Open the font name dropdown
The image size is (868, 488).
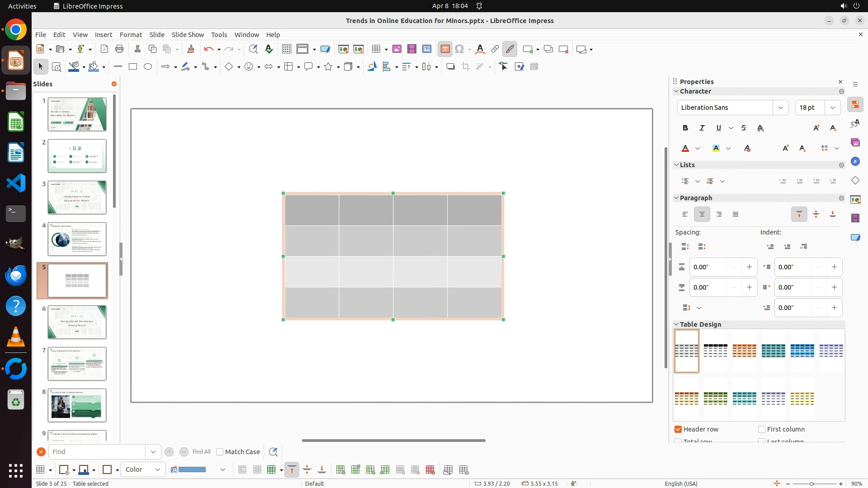click(x=780, y=108)
